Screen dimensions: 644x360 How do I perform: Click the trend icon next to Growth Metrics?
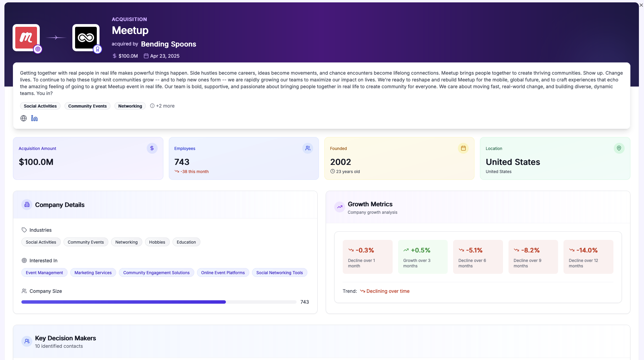[340, 207]
